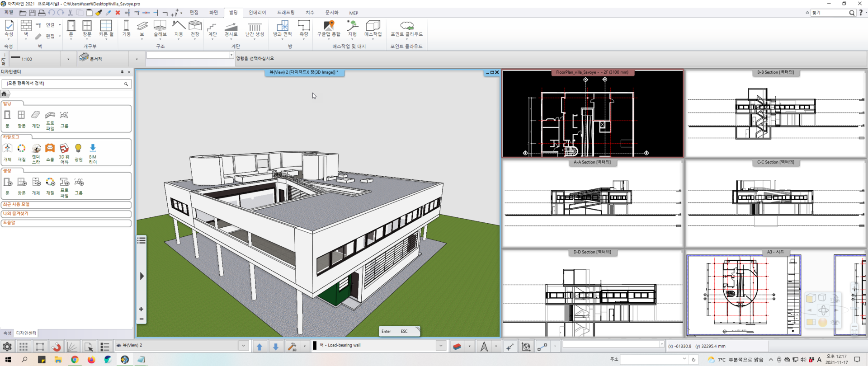
Task: Switch to the MEP ribbon tab
Action: (x=354, y=13)
